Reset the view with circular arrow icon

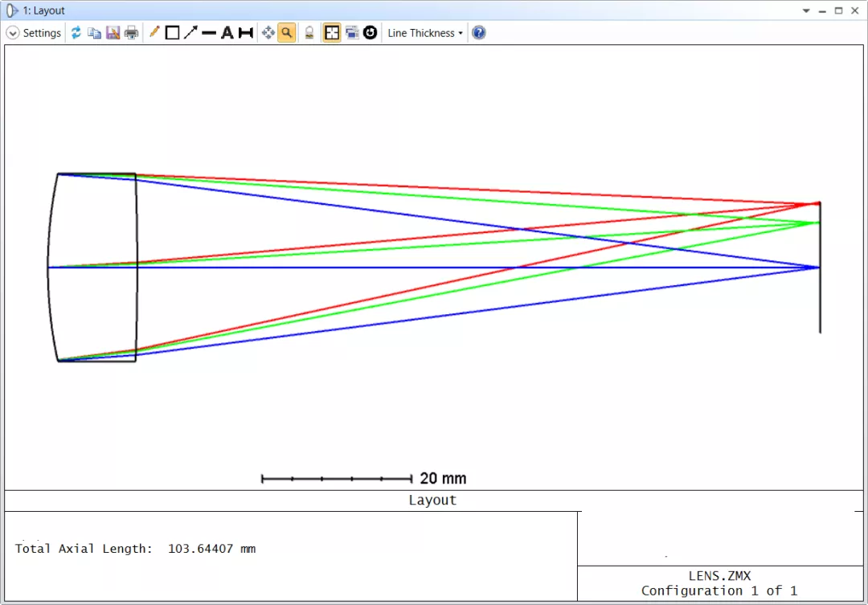tap(370, 33)
